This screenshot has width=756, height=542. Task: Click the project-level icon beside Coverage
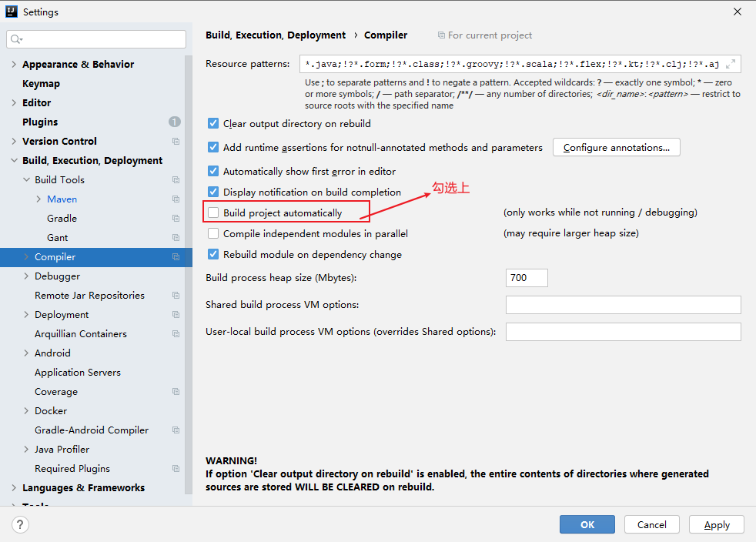tap(176, 392)
